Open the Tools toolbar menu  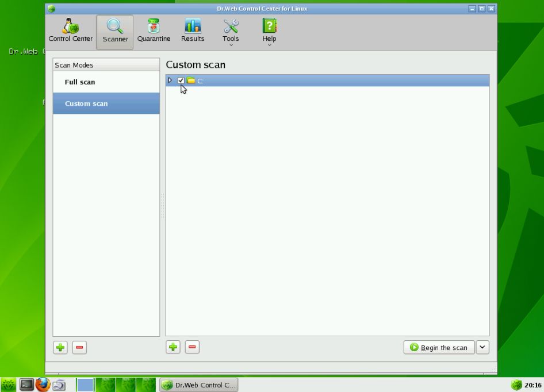231,32
